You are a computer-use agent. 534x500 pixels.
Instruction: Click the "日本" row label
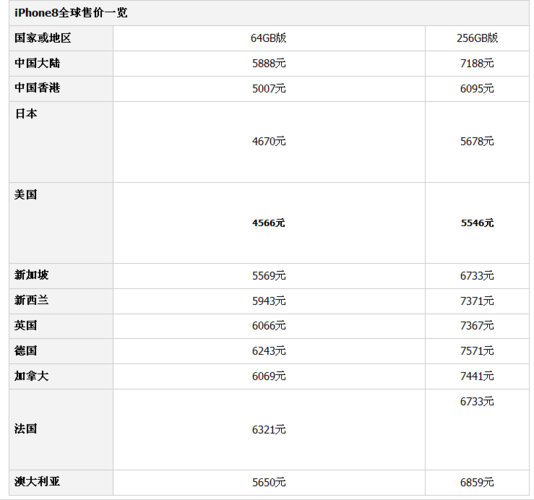[26, 113]
